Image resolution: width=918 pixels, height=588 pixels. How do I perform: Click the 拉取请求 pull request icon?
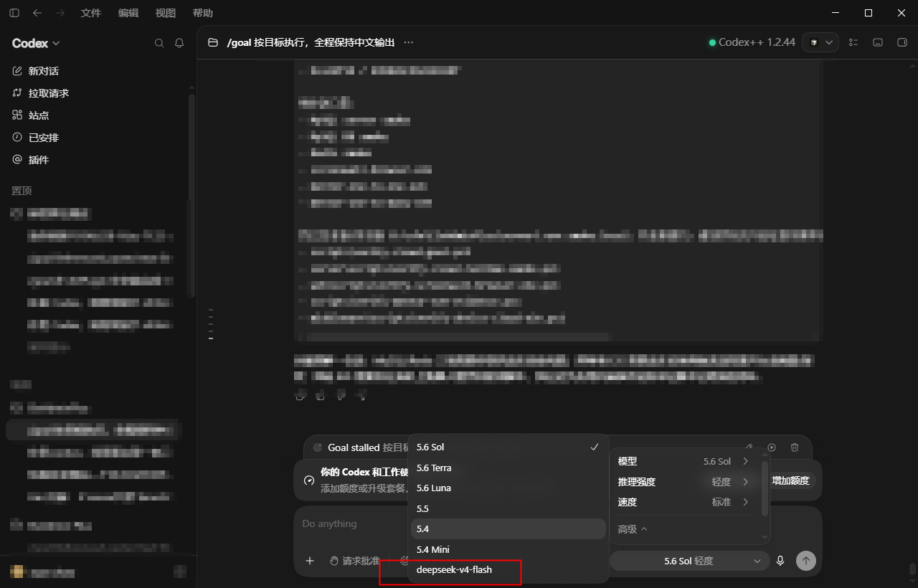(x=18, y=93)
